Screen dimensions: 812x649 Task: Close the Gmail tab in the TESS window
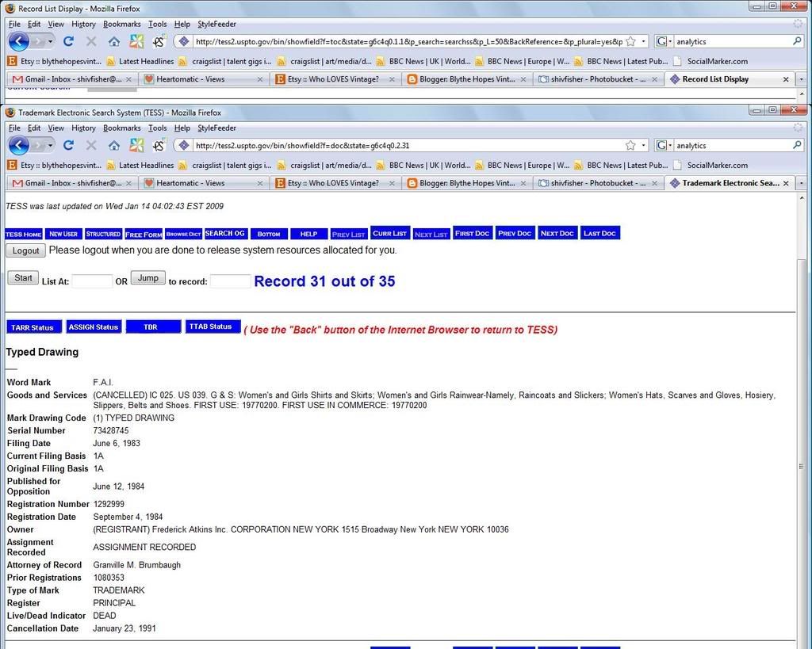click(128, 183)
